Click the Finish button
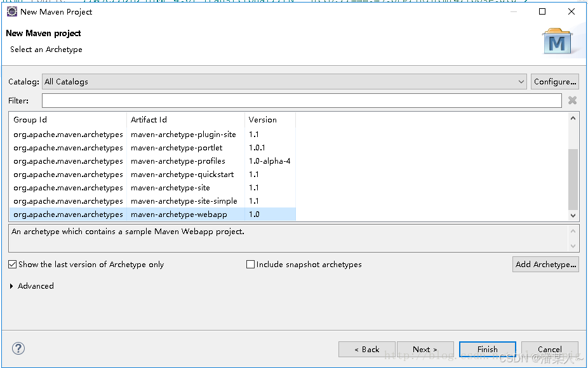Screen dimensions: 588x368 (488, 349)
